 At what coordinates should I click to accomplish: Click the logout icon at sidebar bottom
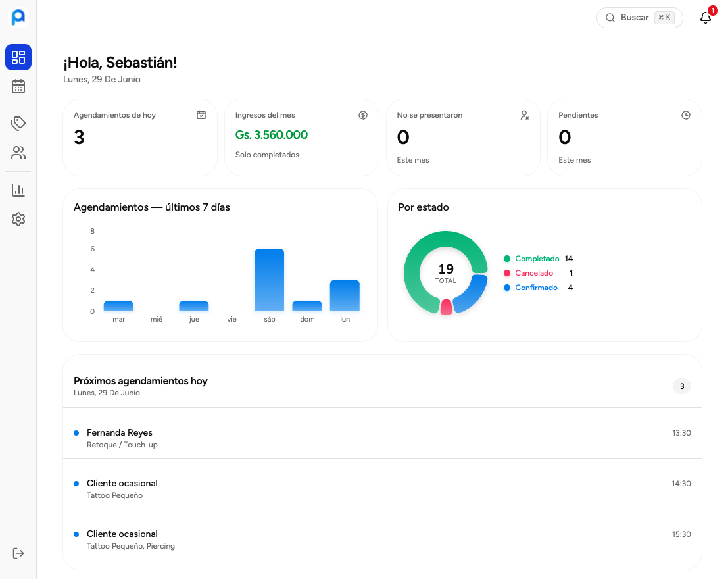(18, 553)
